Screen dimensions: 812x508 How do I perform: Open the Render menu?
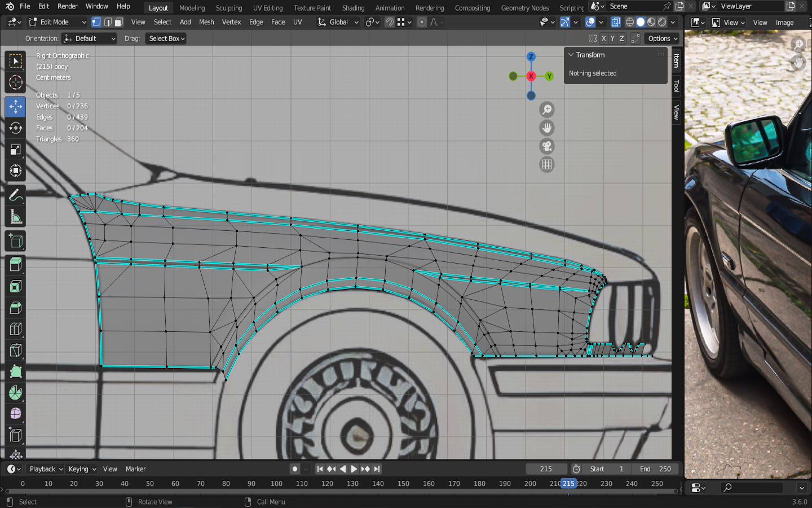(x=67, y=6)
